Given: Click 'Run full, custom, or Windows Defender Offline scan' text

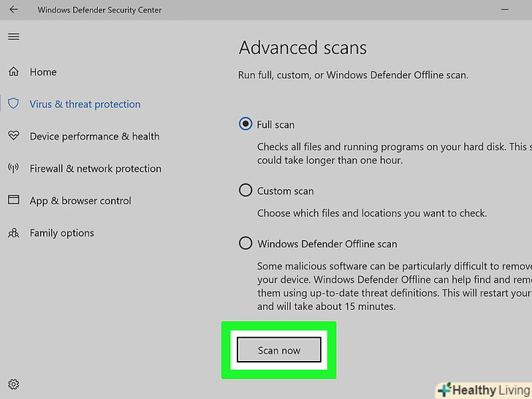Looking at the screenshot, I should (x=353, y=75).
